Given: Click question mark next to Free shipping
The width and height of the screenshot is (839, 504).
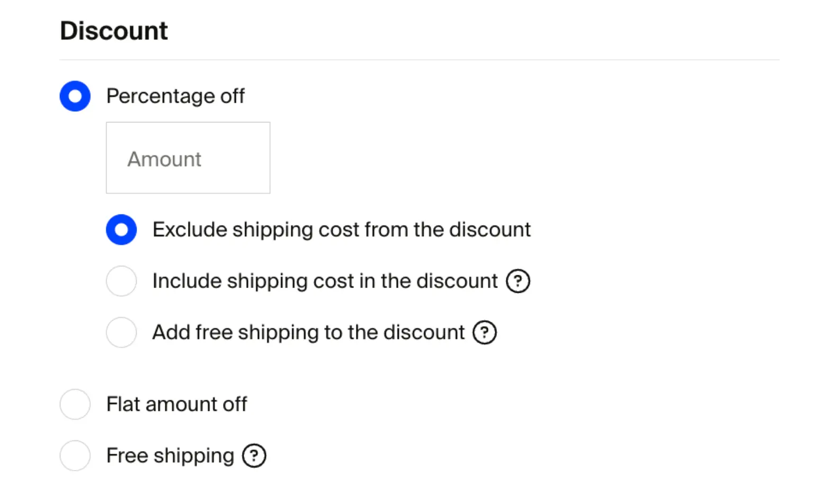Looking at the screenshot, I should (x=254, y=456).
